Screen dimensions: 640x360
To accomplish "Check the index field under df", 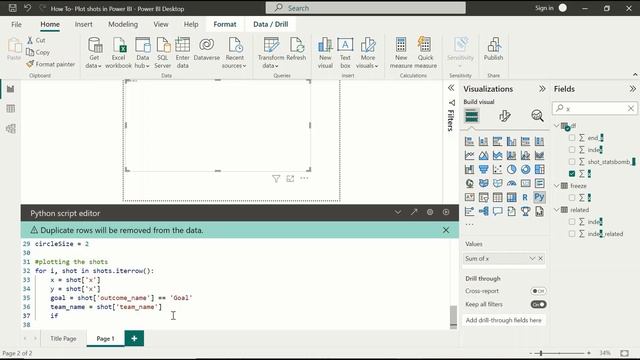I will click(572, 150).
